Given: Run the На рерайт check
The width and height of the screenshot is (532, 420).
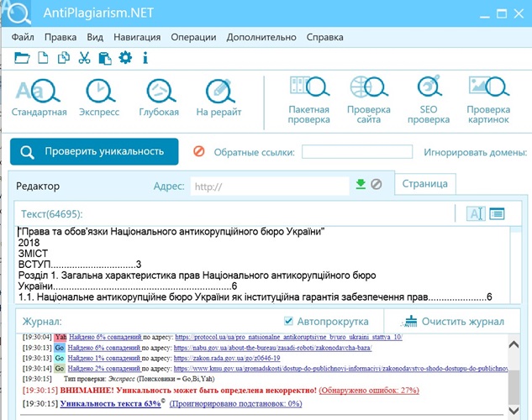Looking at the screenshot, I should coord(219,98).
